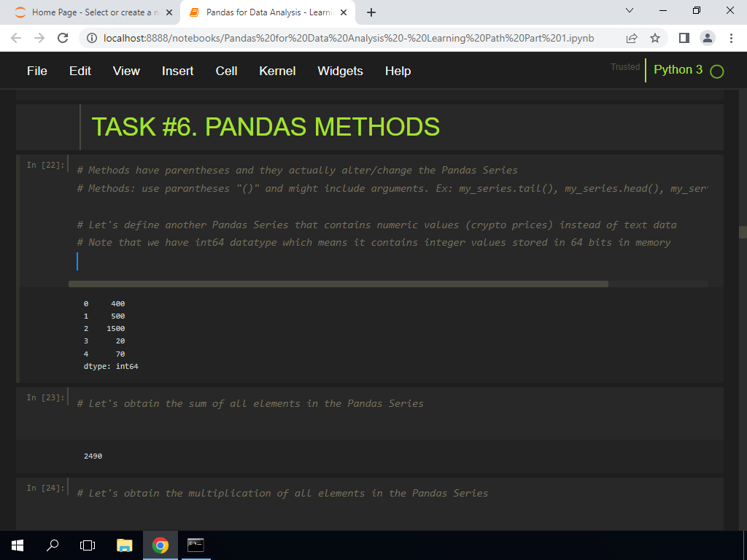Click the comment about multiplication of elements
Viewport: 747px width, 560px height.
282,494
